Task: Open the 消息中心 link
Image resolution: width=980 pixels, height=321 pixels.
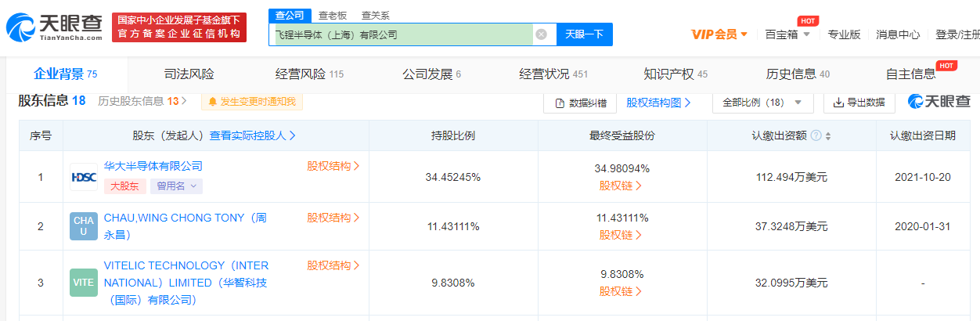Action: 898,34
